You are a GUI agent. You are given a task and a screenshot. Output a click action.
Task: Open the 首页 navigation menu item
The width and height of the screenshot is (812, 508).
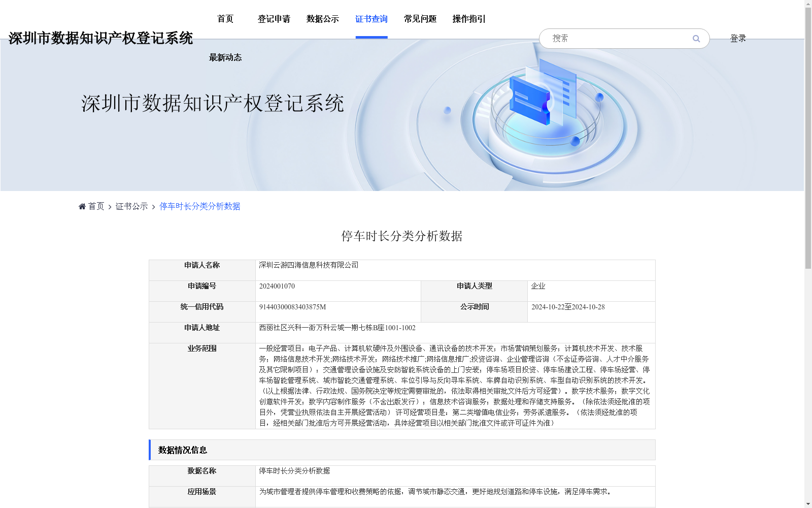point(225,19)
